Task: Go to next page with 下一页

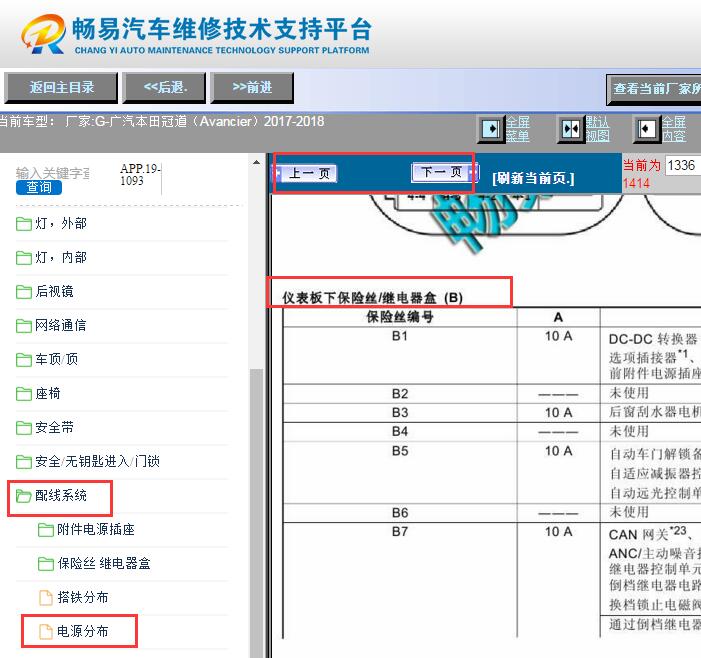Action: pyautogui.click(x=443, y=172)
